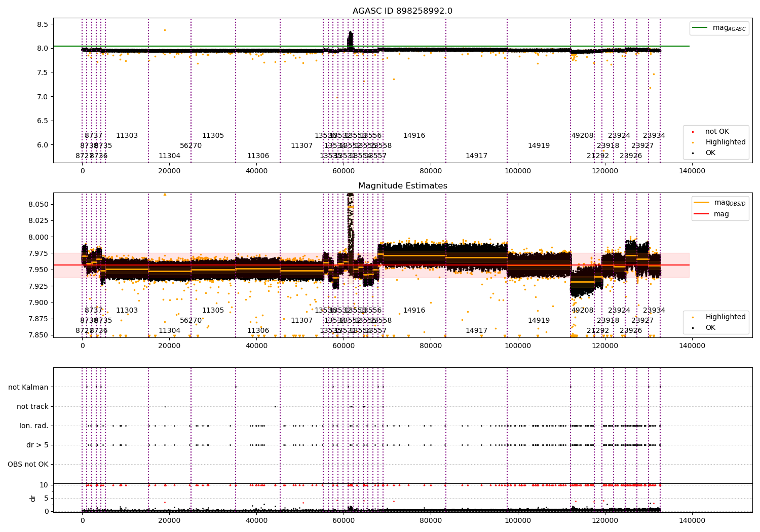This screenshot has height=532, width=760.
Task: Click the 8.5 tick on the top plot's y-axis
Action: click(42, 24)
